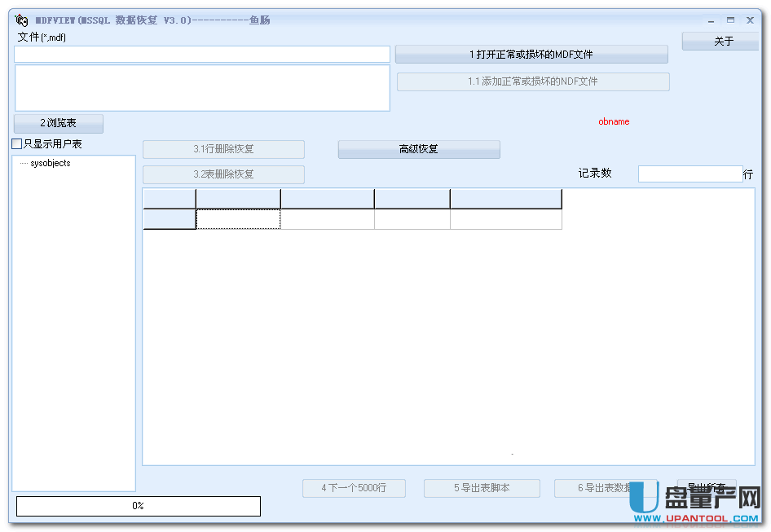Toggle the 只显示用户表 checkbox
The image size is (771, 532).
(17, 144)
